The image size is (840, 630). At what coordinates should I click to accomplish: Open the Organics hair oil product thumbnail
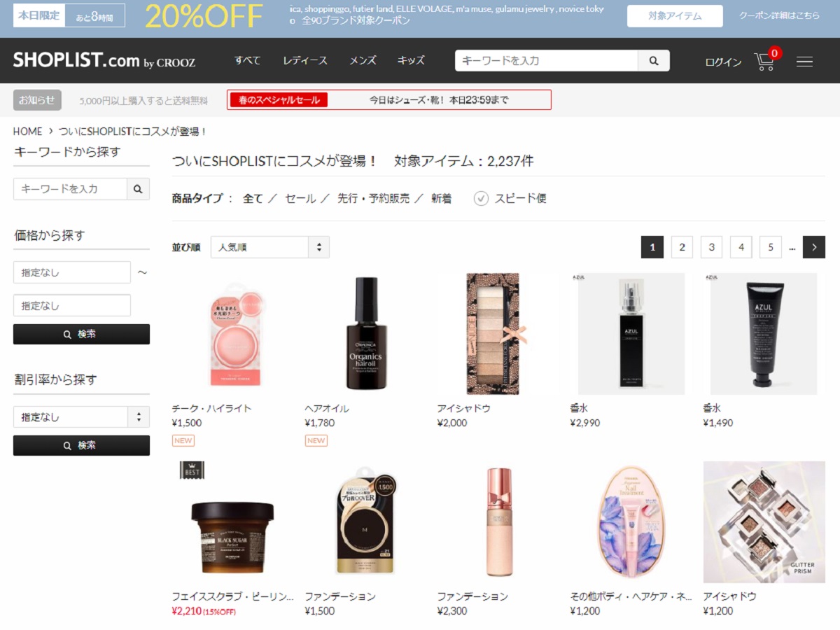tap(366, 334)
